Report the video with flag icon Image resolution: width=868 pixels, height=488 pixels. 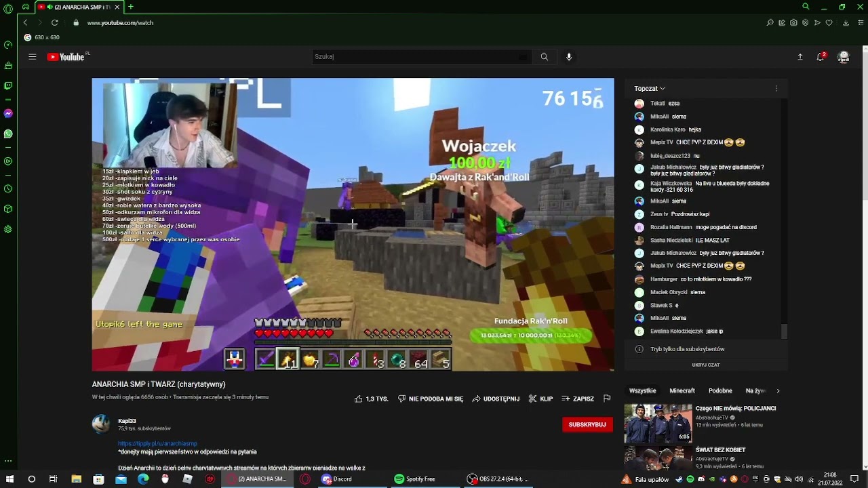pyautogui.click(x=607, y=399)
